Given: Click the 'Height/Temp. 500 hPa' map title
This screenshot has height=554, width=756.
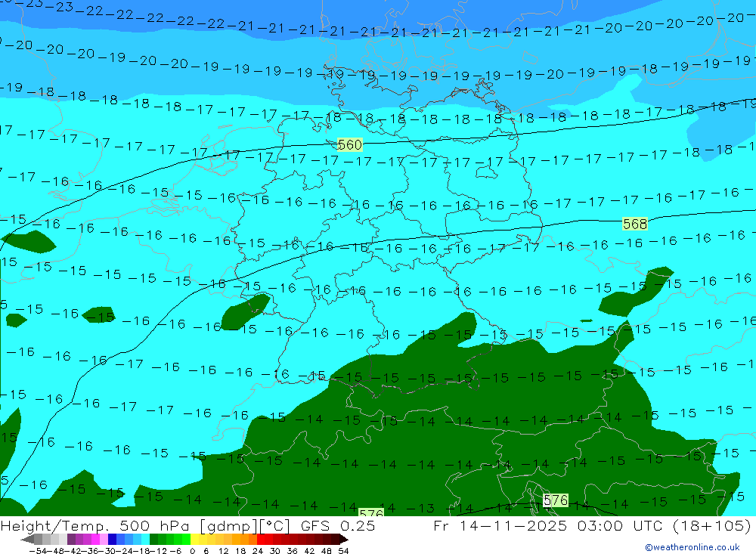Looking at the screenshot, I should pyautogui.click(x=96, y=525).
